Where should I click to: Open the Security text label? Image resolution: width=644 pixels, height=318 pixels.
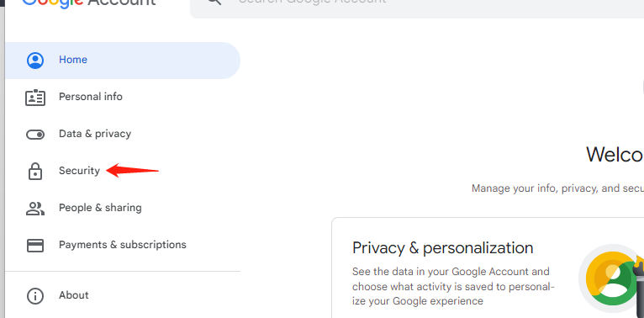pyautogui.click(x=79, y=171)
